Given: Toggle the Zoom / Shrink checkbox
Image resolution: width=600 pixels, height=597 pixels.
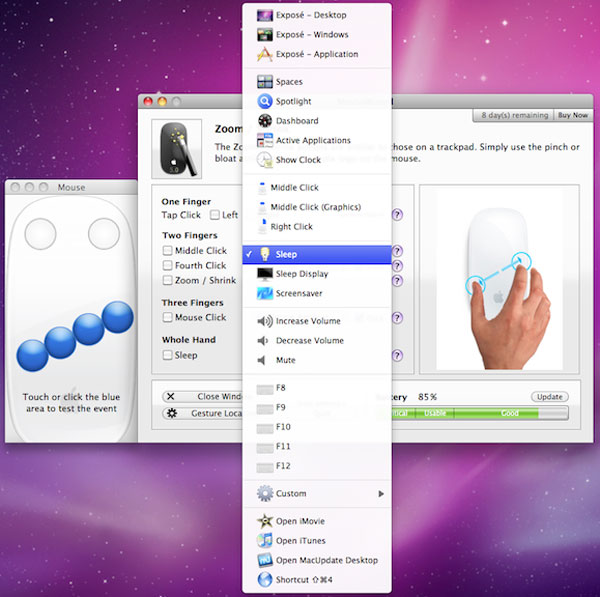Looking at the screenshot, I should [x=167, y=280].
